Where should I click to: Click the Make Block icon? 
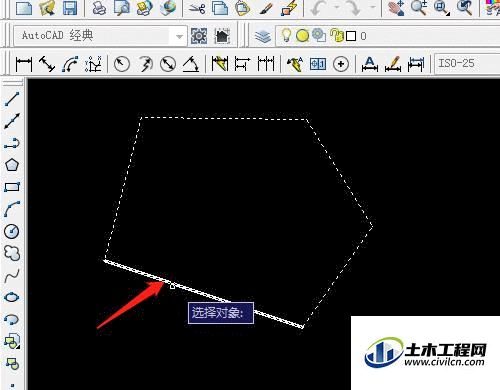coord(12,363)
